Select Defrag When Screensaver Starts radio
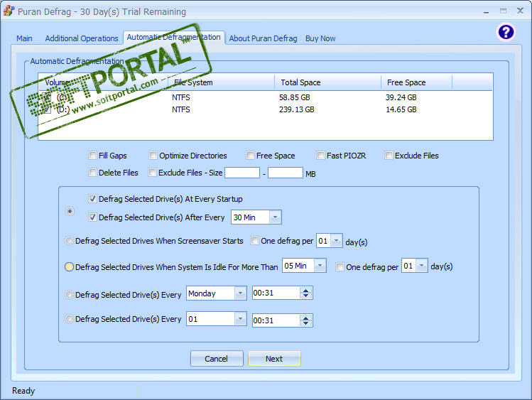Screen dimensions: 532x400 tap(69, 241)
